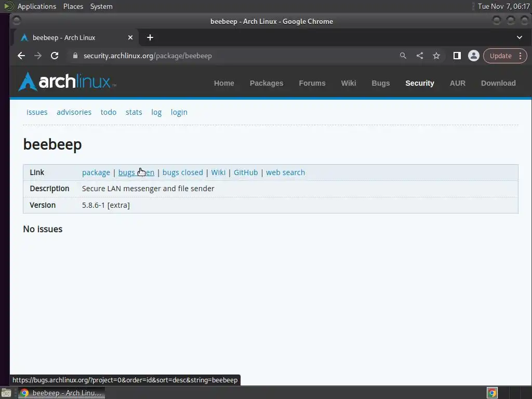Image resolution: width=532 pixels, height=399 pixels.
Task: Expand the tab search chevron
Action: pyautogui.click(x=520, y=37)
